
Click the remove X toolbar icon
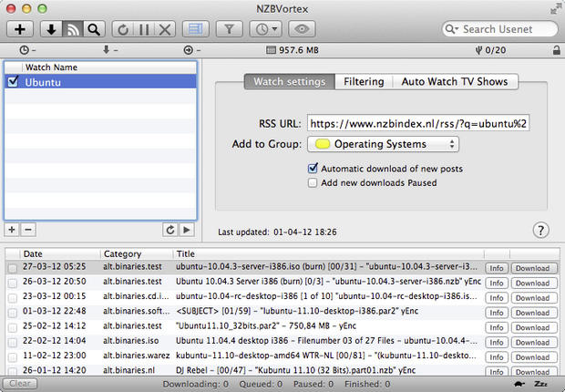click(x=165, y=29)
